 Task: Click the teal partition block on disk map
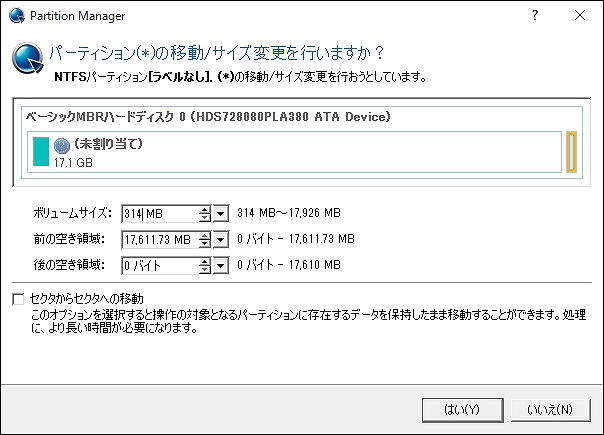(41, 152)
